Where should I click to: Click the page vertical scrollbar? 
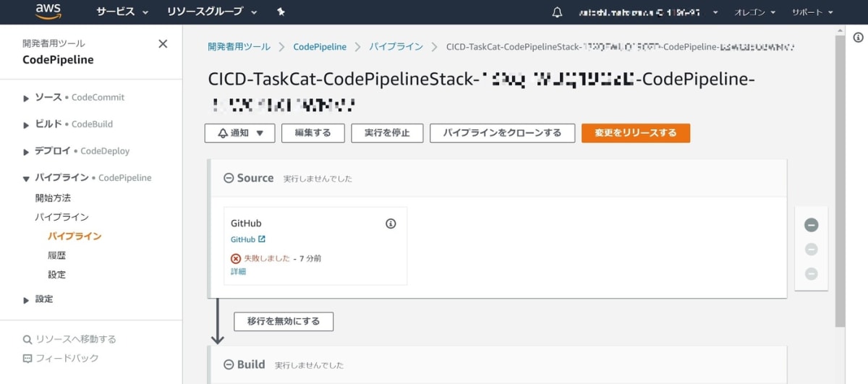click(840, 181)
